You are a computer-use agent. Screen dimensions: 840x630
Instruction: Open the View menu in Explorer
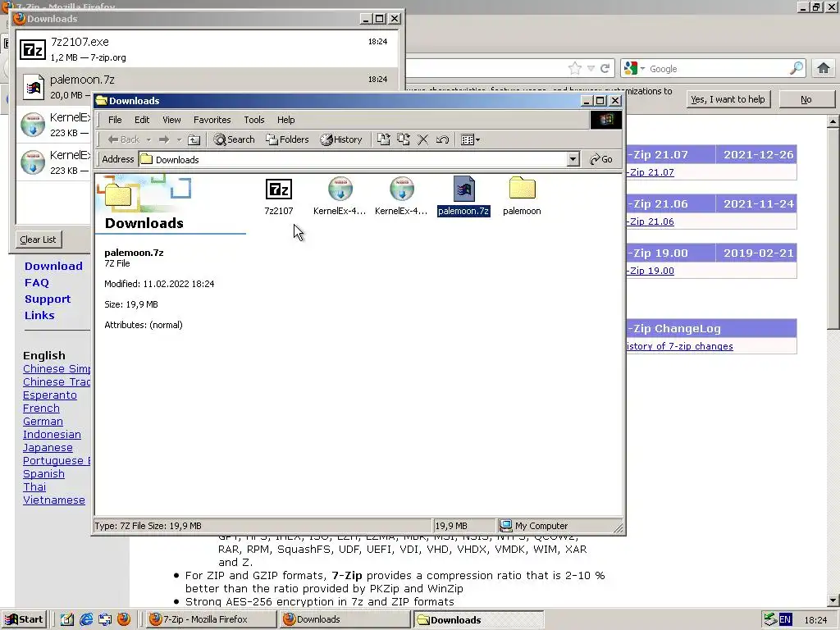[x=171, y=120]
